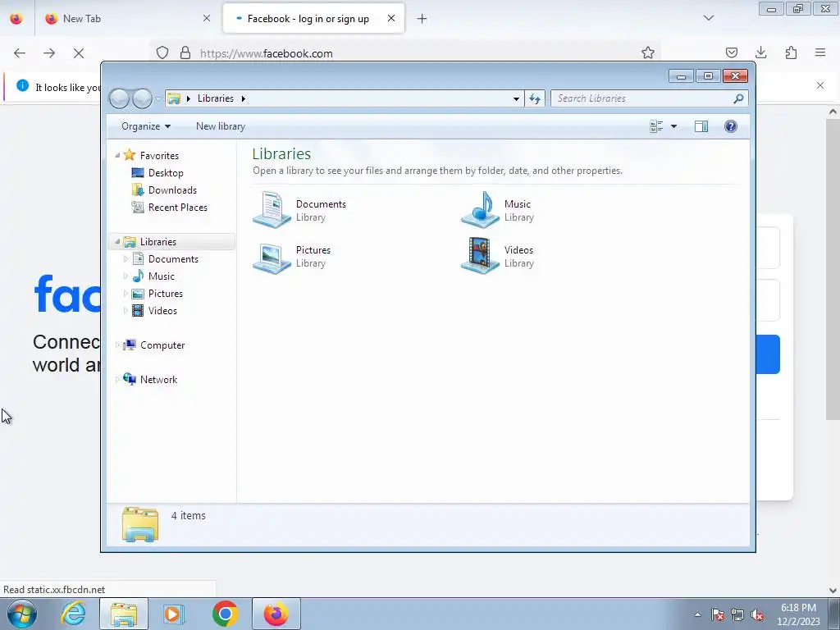Change your view icon in Explorer toolbar
Image resolution: width=840 pixels, height=630 pixels.
[656, 126]
